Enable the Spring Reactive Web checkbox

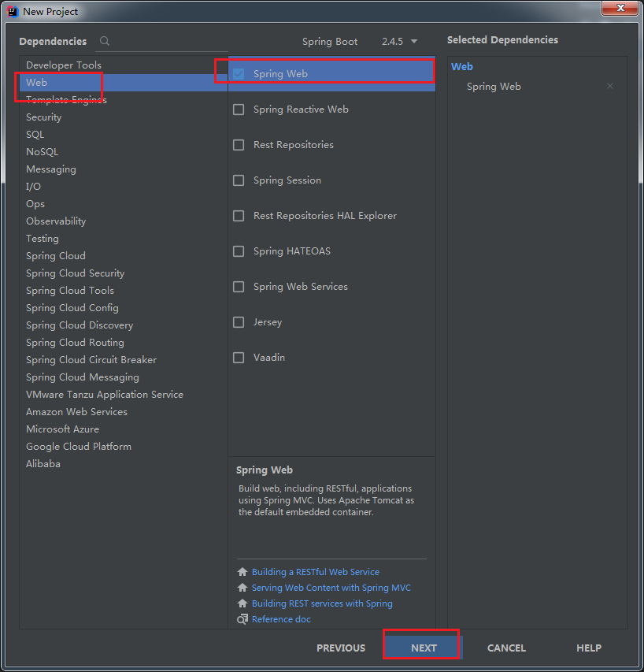tap(239, 110)
